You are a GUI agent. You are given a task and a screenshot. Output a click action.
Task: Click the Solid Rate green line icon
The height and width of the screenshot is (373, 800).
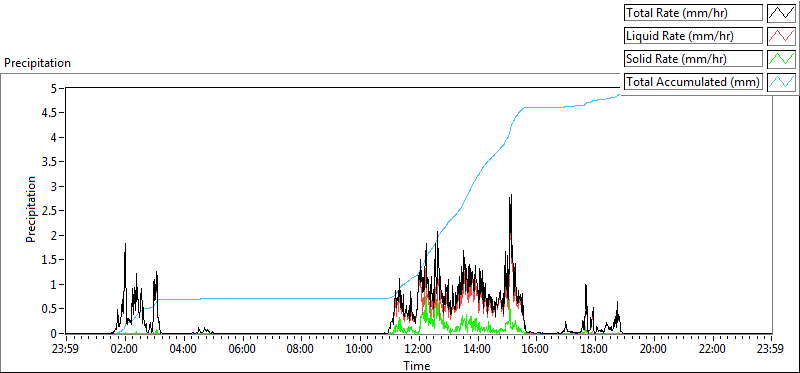[x=781, y=59]
